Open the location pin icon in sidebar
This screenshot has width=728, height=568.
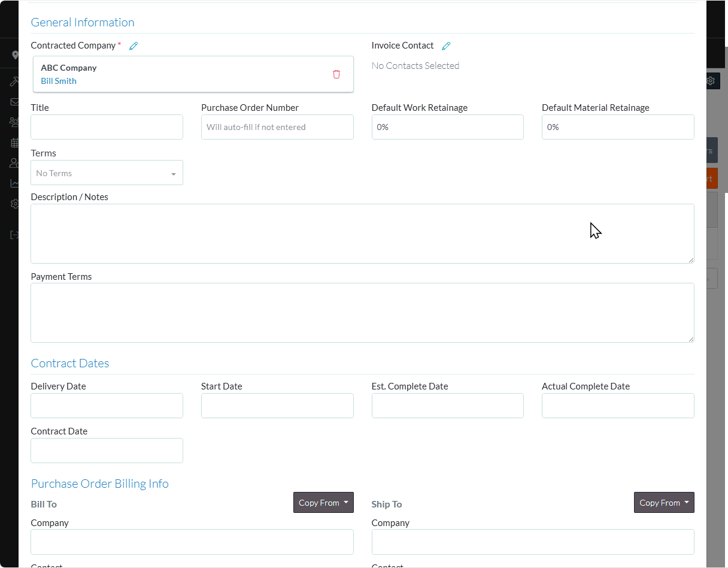click(14, 55)
